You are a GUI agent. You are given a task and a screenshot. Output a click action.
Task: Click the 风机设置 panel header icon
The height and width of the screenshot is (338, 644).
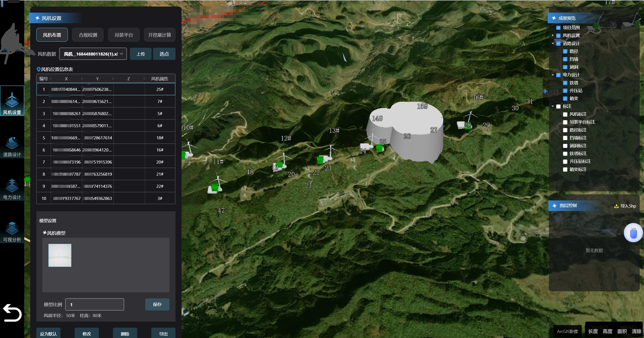coord(37,18)
